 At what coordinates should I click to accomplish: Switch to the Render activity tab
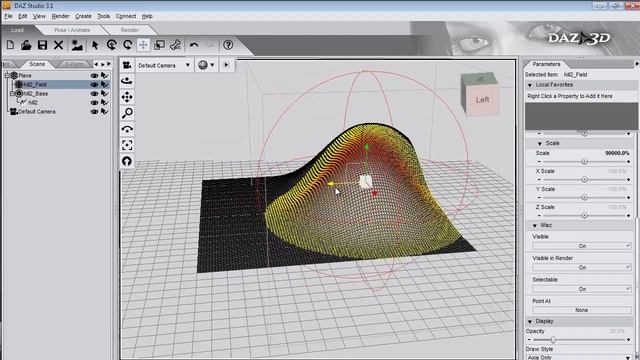pos(129,30)
